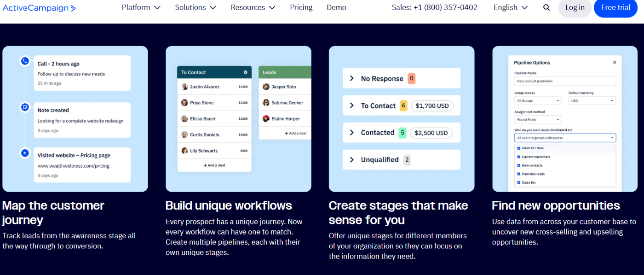Click www.wealthwellness.com/pricing text

click(74, 166)
